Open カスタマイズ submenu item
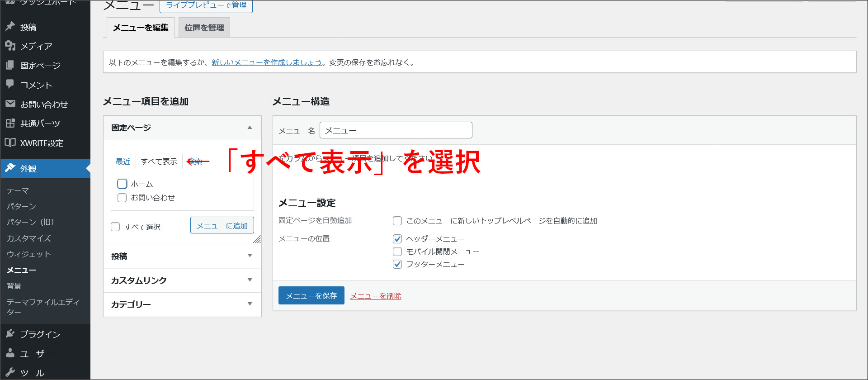 [x=28, y=238]
